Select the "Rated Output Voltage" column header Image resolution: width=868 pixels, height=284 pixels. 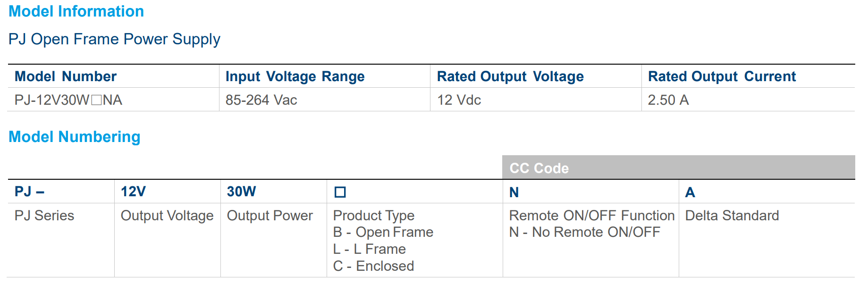click(x=510, y=76)
